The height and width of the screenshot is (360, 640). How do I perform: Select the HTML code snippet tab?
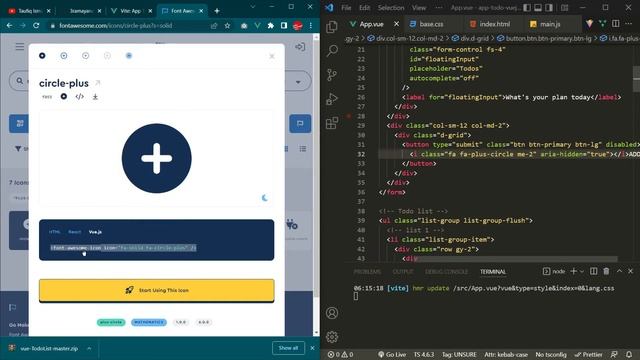[x=54, y=232]
